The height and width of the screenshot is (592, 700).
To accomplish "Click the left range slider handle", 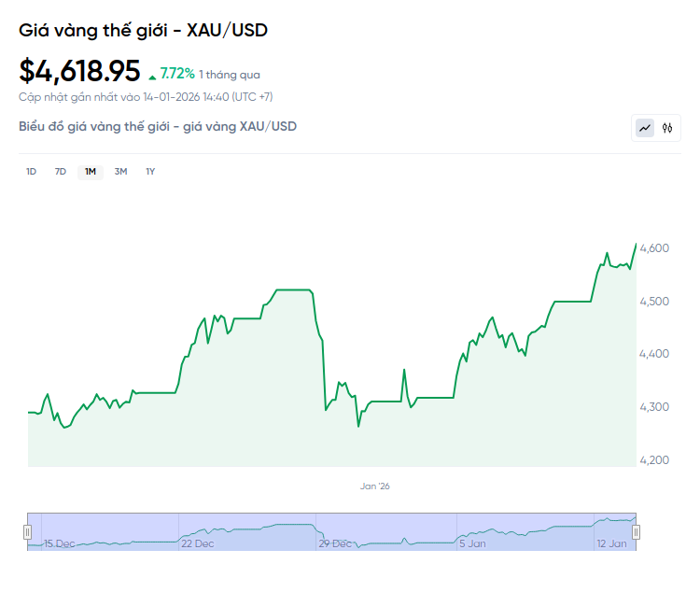I will coord(27,532).
